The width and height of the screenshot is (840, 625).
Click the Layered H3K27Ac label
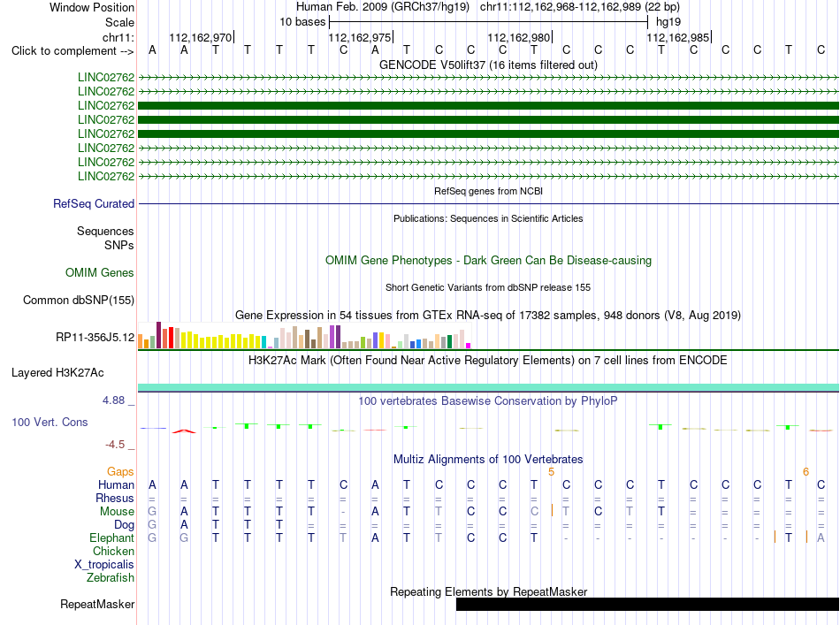tap(57, 372)
